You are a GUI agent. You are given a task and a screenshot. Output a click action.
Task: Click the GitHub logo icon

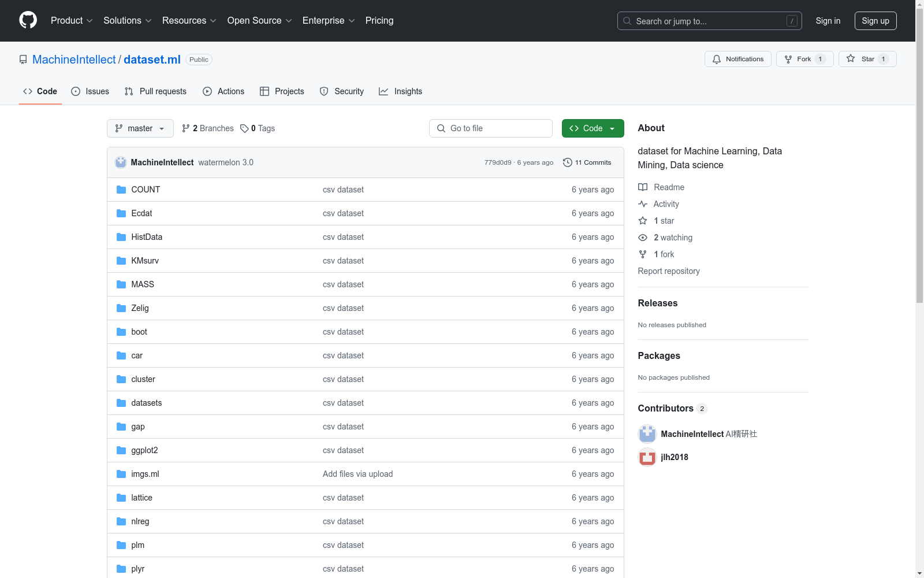[28, 20]
